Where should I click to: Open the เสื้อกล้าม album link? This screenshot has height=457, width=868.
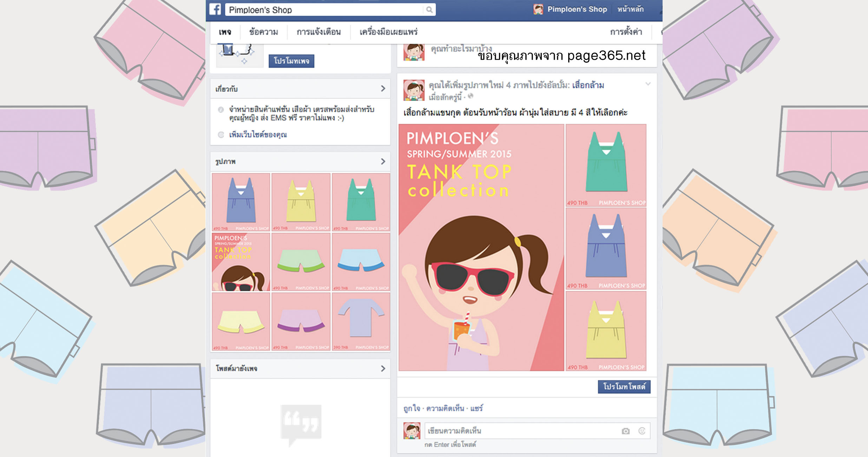tap(588, 85)
